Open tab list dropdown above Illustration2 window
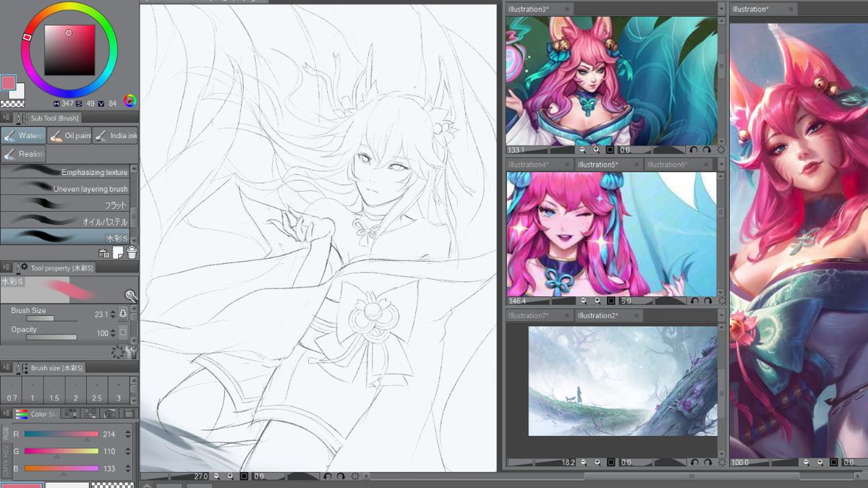This screenshot has height=488, width=868. tap(721, 316)
